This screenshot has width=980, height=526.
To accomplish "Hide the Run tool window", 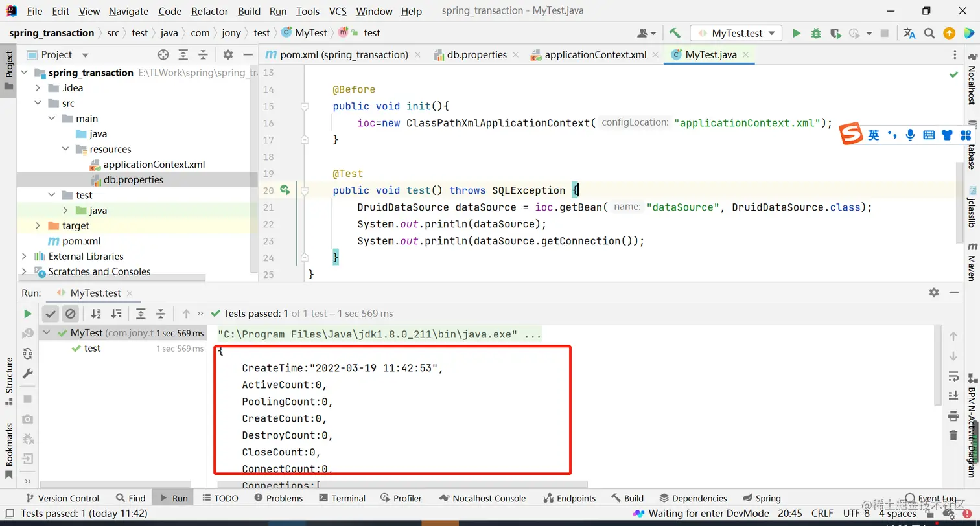I will point(953,293).
